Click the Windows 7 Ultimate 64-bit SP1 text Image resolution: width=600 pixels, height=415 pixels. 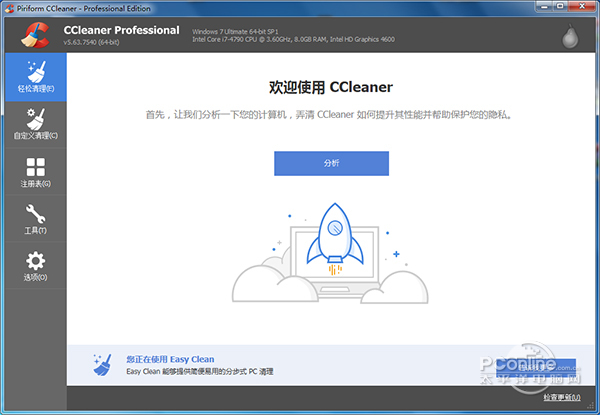pos(235,31)
